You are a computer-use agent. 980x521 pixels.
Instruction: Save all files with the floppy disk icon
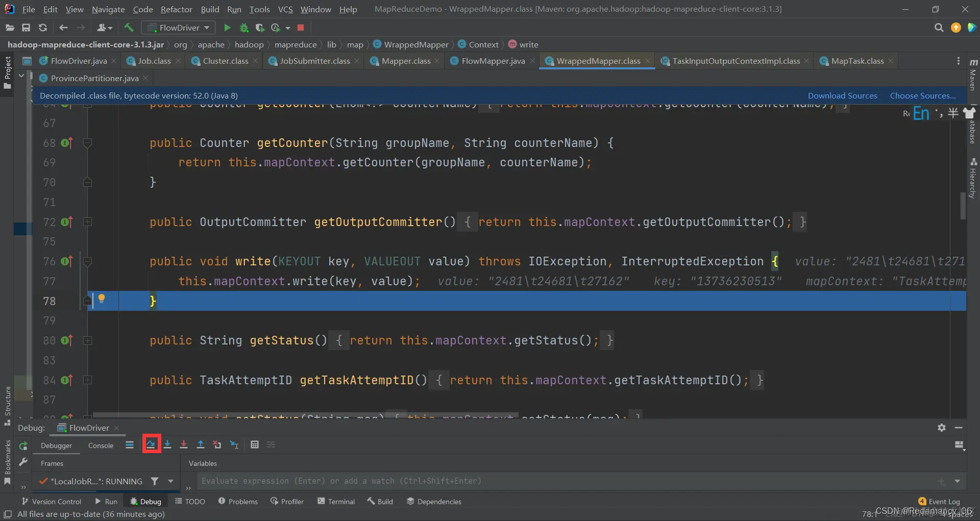coord(26,28)
